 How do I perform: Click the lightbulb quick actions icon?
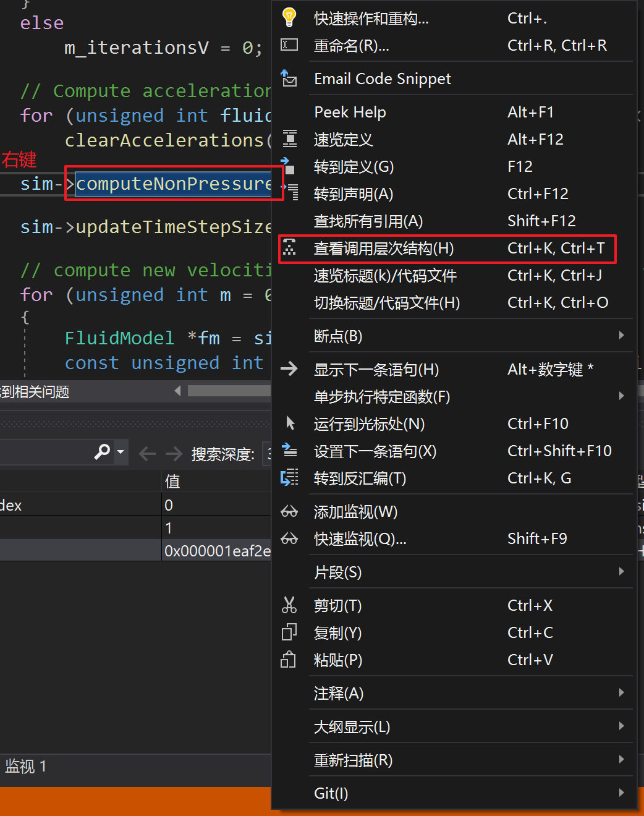pyautogui.click(x=289, y=17)
